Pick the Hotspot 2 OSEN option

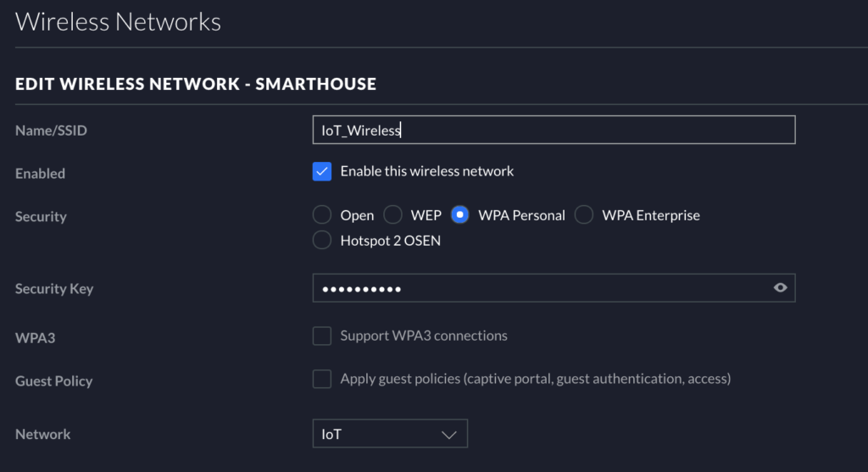(322, 241)
